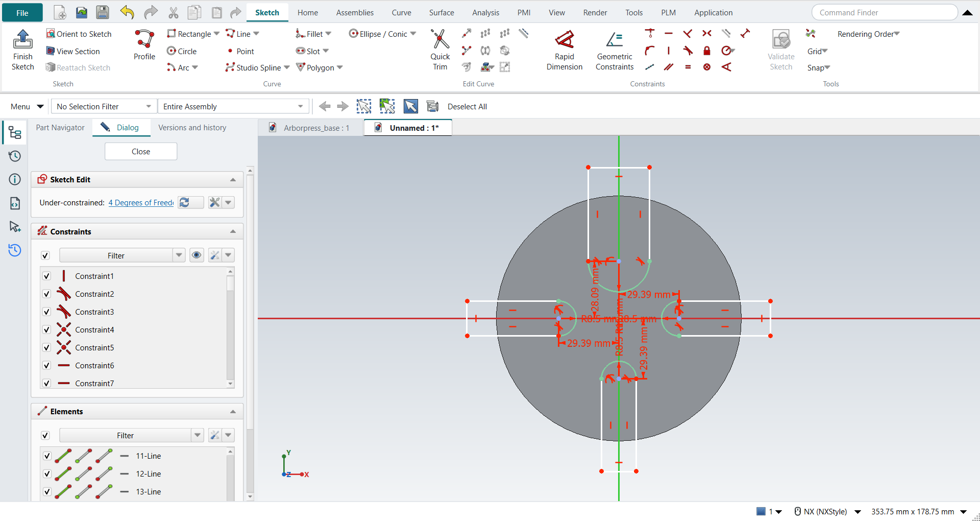Open the Rendering Order dropdown
Image resolution: width=980 pixels, height=521 pixels.
click(868, 34)
